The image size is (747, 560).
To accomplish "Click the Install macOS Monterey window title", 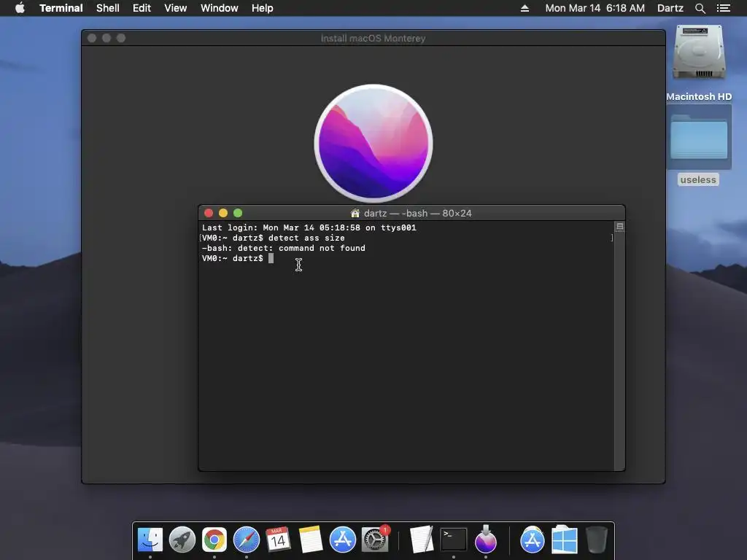I will tap(373, 38).
